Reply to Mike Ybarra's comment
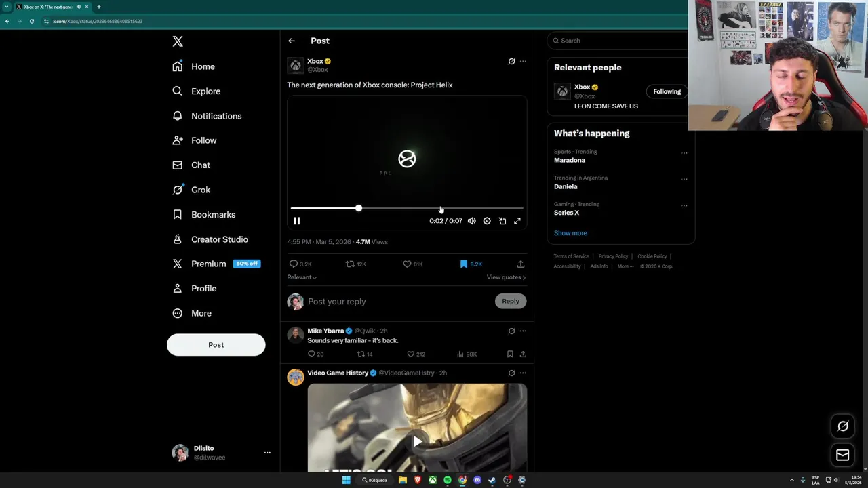Screen dimensions: 868x488 (315, 354)
